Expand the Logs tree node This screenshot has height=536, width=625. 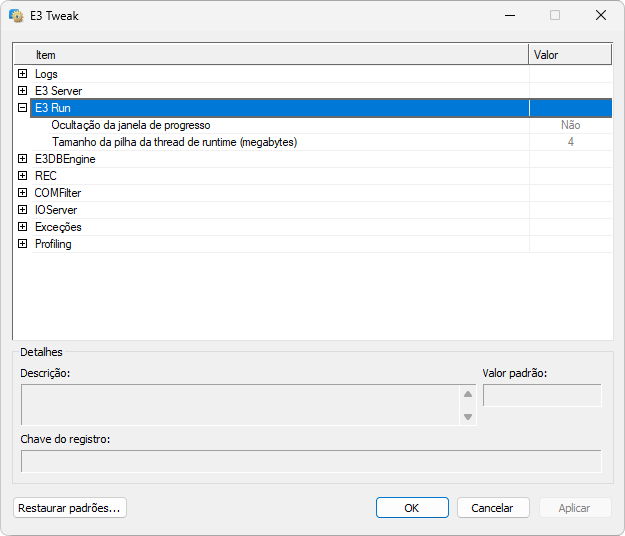click(x=23, y=74)
